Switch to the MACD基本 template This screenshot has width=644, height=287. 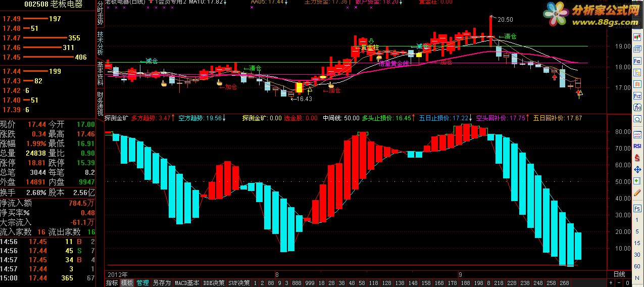pos(187,283)
